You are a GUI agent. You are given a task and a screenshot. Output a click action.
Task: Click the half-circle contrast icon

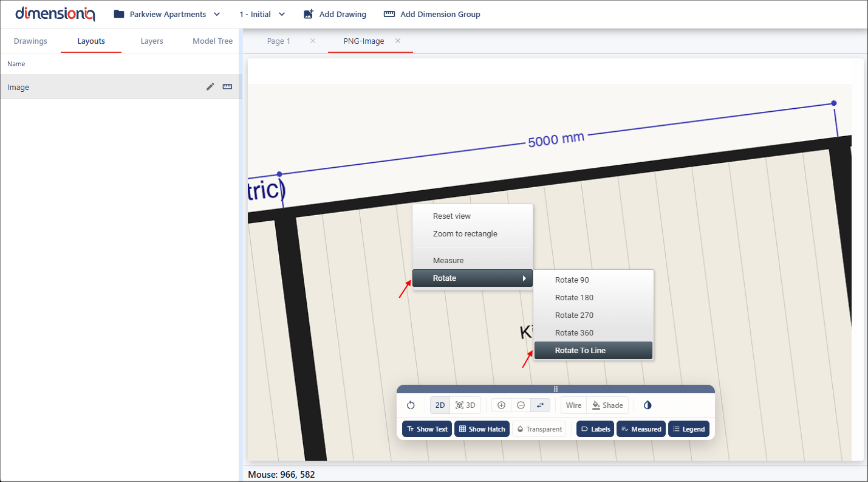[x=648, y=405]
